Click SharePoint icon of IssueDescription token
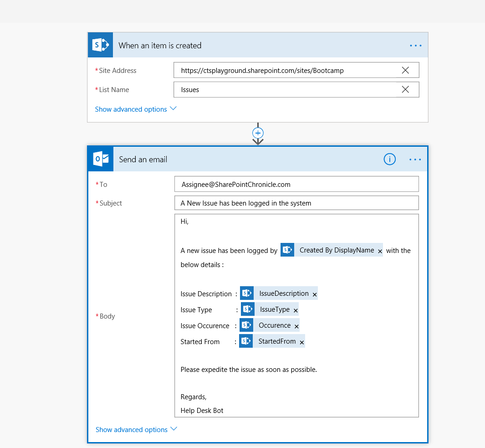Screen dimensions: 485x448 point(247,293)
